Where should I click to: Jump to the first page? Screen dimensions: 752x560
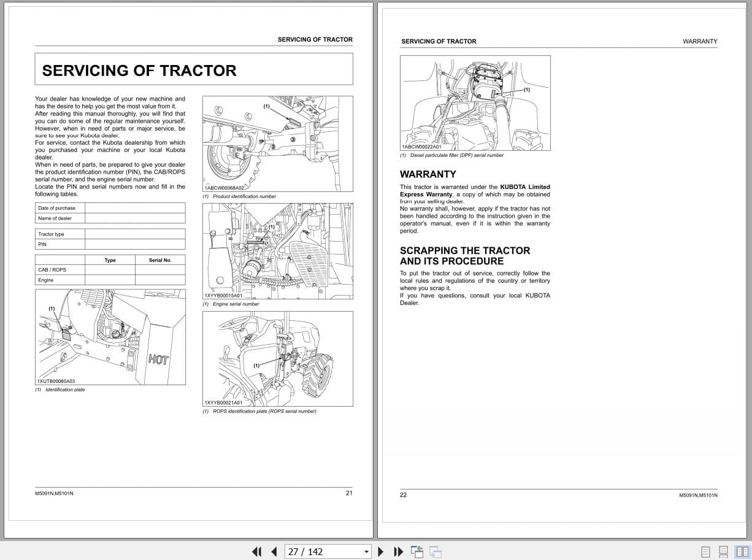point(257,551)
